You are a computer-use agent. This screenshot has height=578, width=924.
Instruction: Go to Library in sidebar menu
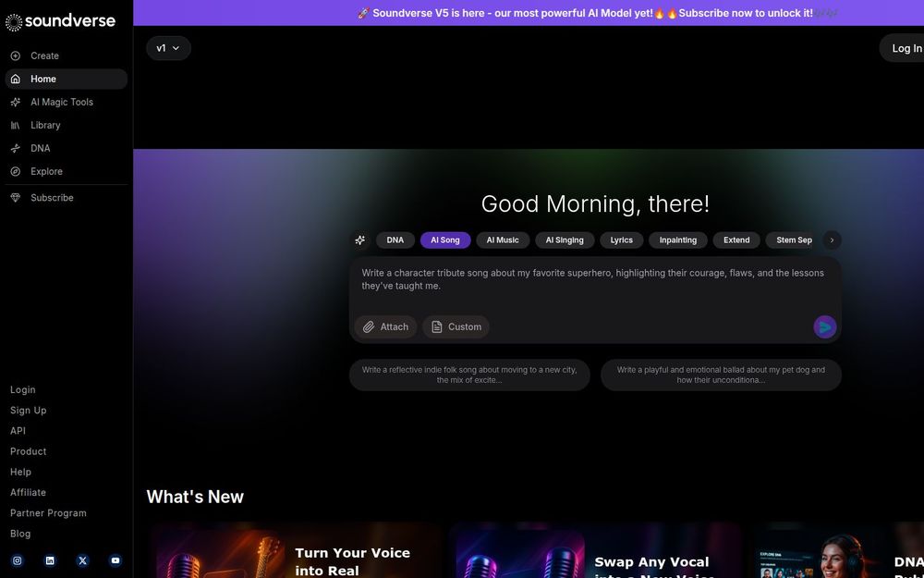click(66, 125)
